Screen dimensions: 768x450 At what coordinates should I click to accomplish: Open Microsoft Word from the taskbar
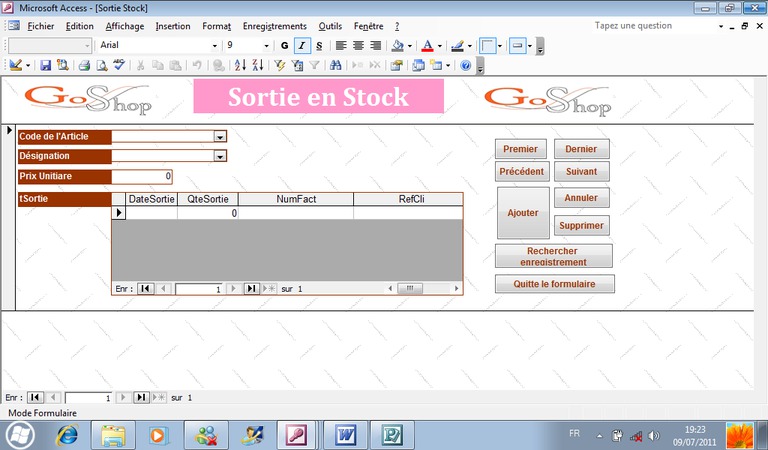pyautogui.click(x=345, y=435)
